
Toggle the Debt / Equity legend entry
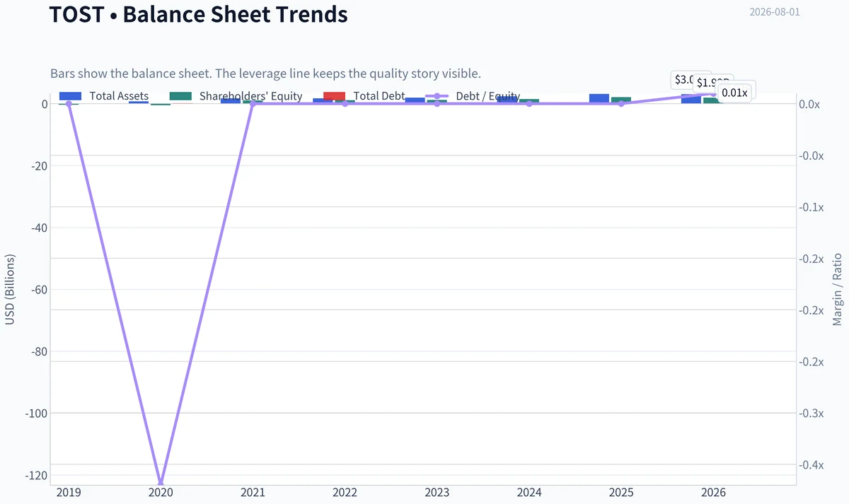pos(472,96)
